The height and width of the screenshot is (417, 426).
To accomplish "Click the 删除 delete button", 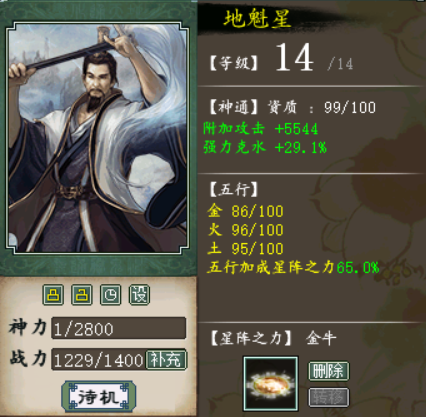I will 329,371.
